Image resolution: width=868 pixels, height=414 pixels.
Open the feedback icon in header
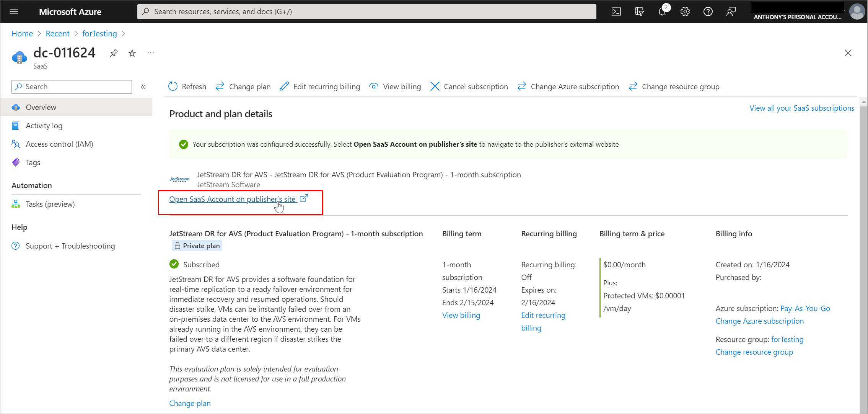click(x=731, y=11)
